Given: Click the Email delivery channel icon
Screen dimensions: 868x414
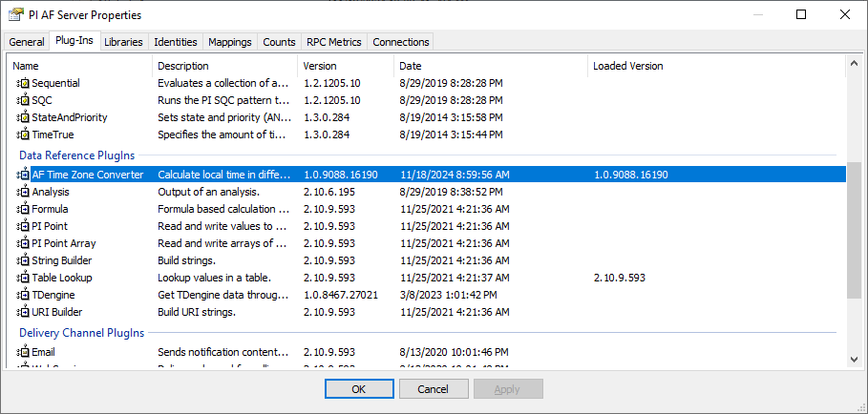Looking at the screenshot, I should (x=23, y=352).
